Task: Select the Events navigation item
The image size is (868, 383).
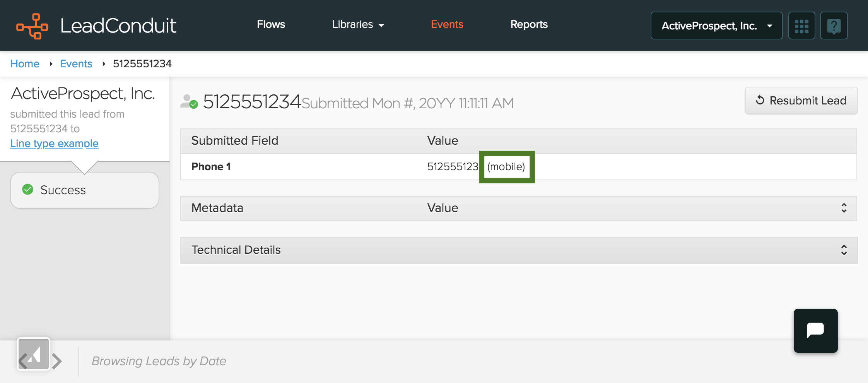Action: (447, 25)
